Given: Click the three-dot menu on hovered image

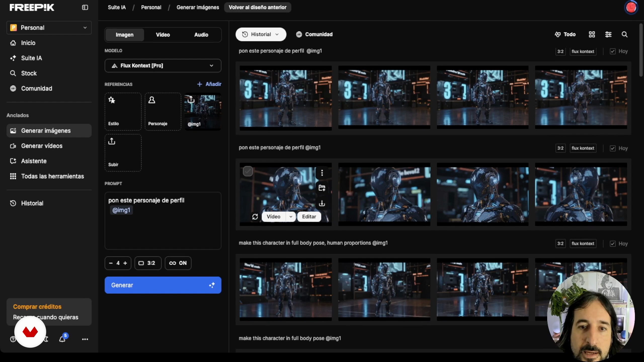Looking at the screenshot, I should click(322, 173).
